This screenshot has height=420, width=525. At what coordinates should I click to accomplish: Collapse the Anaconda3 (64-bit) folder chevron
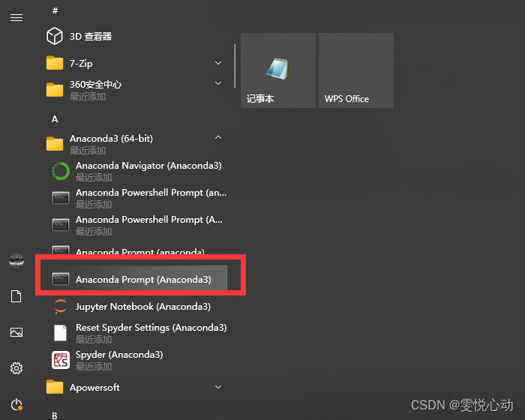point(218,137)
